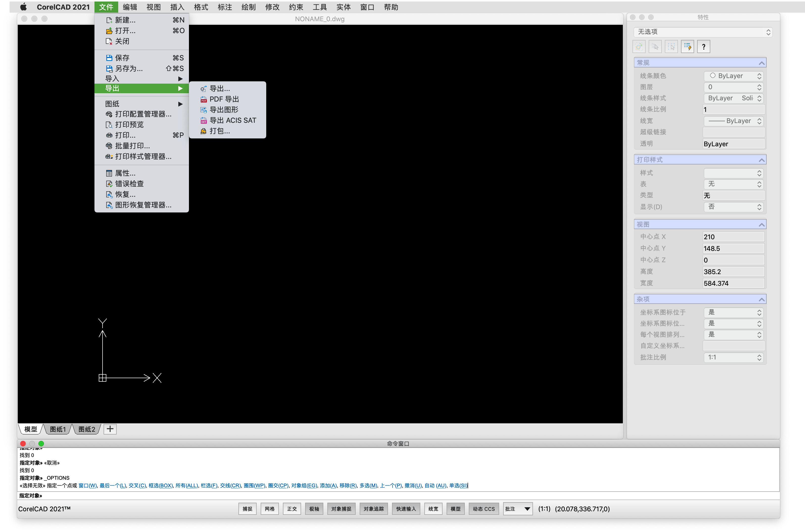Screen dimensions: 805x532
Task: Click the 打包 package icon
Action: tap(204, 131)
